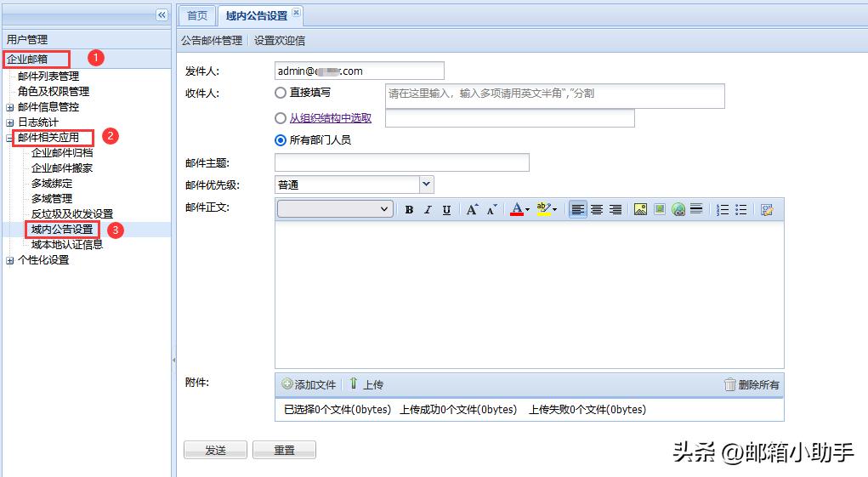Expand the 邮件信息管控 tree node
The width and height of the screenshot is (868, 477).
pyautogui.click(x=10, y=107)
